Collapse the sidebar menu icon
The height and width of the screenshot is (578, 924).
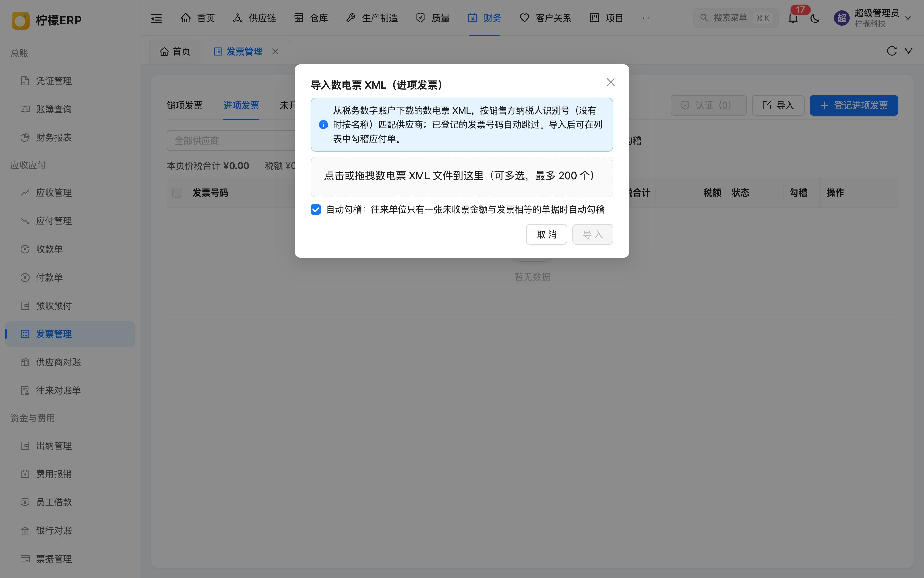[157, 18]
